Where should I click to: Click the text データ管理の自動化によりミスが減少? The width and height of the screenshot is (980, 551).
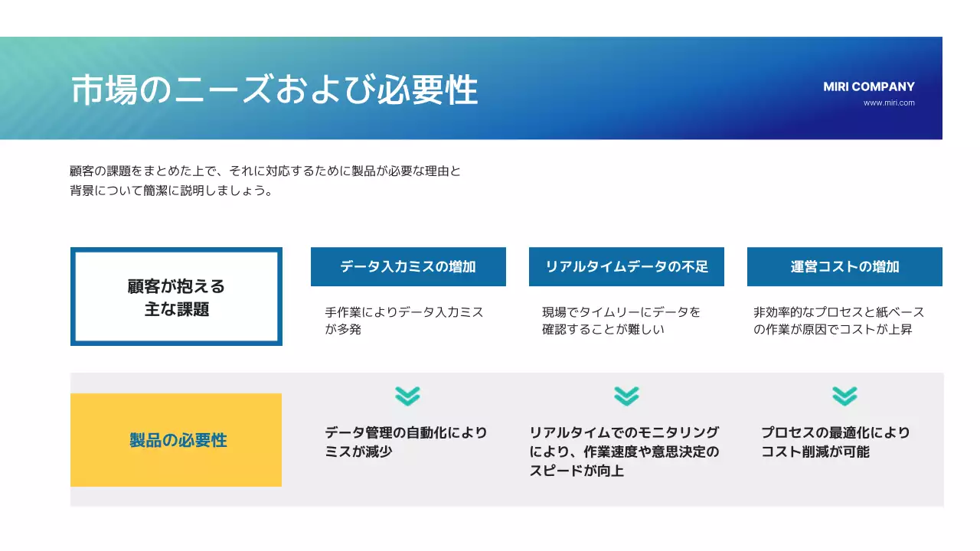point(405,442)
